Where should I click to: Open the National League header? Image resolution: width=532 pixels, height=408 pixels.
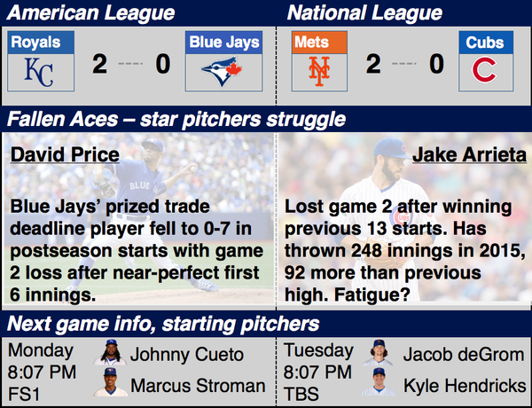point(364,13)
